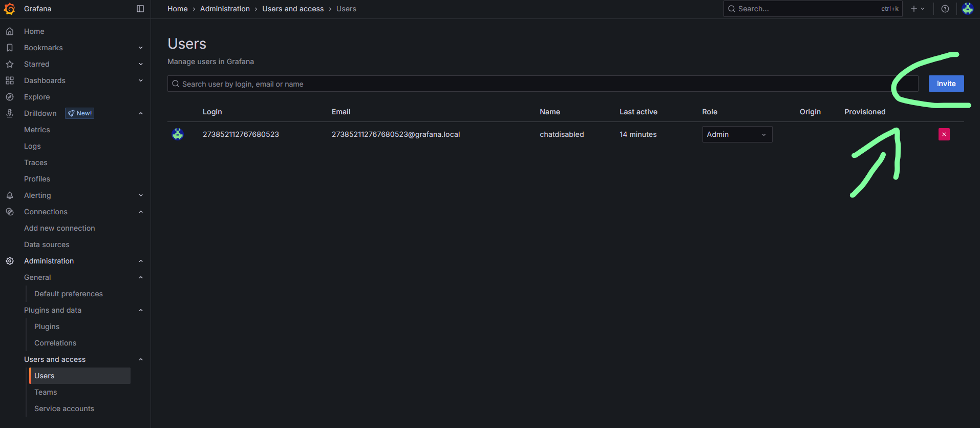Click the Administration gear icon
The width and height of the screenshot is (980, 428).
click(10, 261)
